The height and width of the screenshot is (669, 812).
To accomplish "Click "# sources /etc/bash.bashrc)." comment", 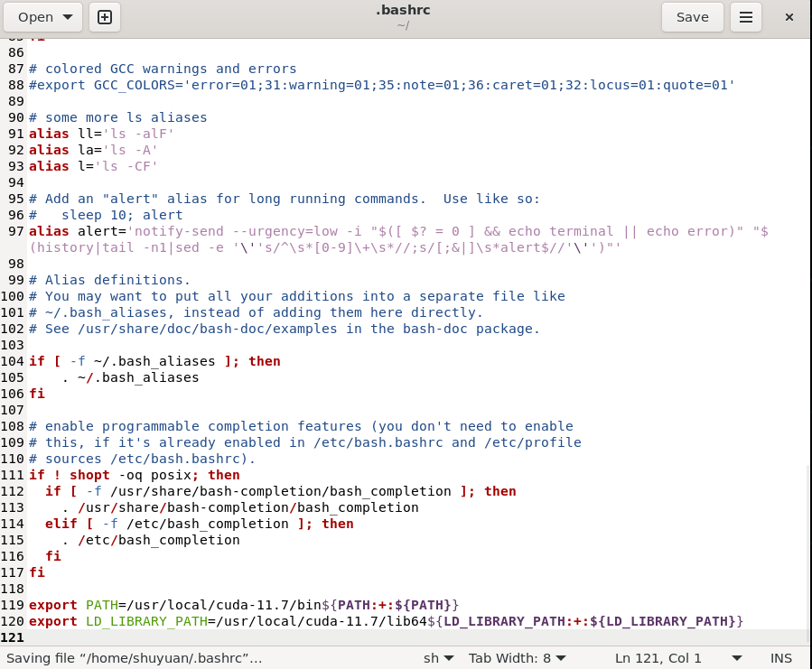I will click(143, 459).
